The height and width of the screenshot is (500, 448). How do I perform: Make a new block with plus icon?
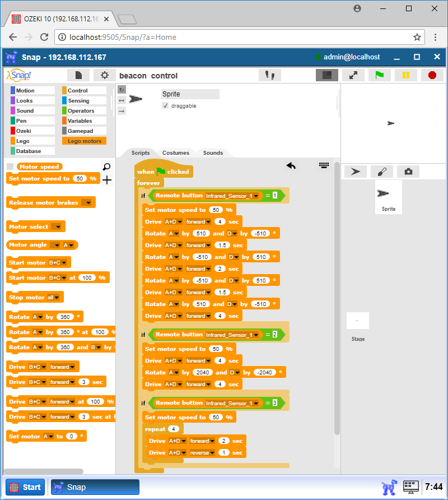point(107,180)
